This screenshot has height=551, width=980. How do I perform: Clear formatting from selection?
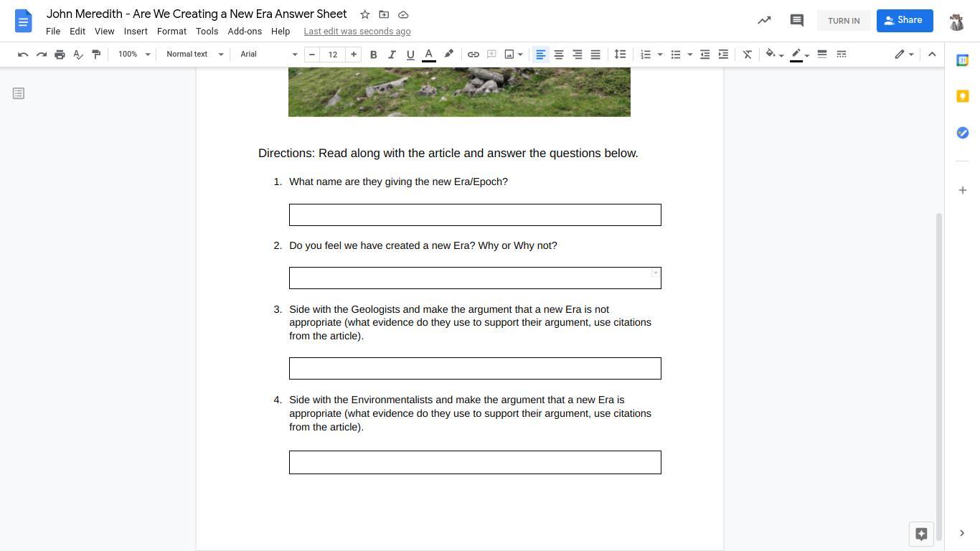click(747, 55)
